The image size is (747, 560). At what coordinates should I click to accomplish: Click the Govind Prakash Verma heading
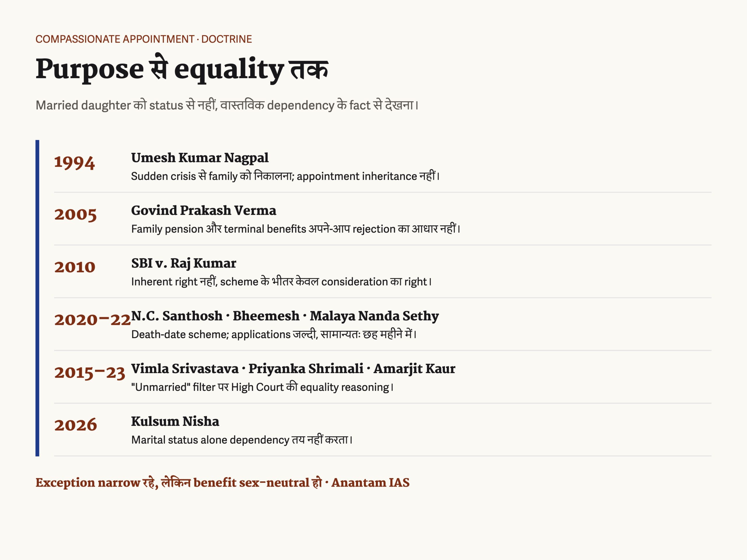(x=204, y=211)
